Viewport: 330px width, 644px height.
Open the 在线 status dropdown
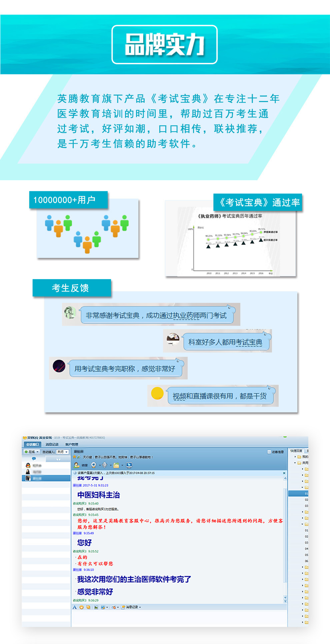click(x=32, y=452)
